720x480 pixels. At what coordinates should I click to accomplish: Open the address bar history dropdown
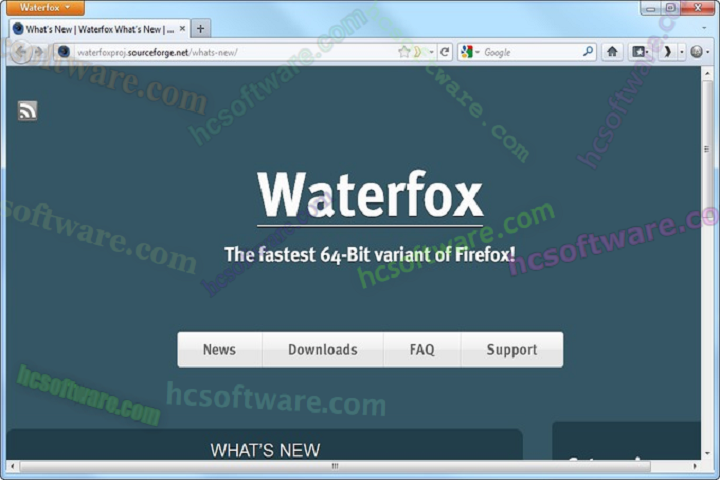point(431,52)
